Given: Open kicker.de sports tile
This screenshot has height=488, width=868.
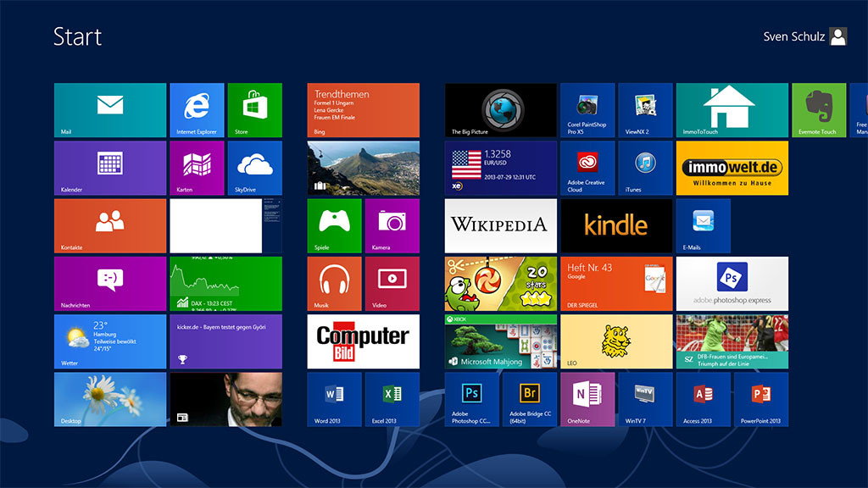Looking at the screenshot, I should (225, 341).
